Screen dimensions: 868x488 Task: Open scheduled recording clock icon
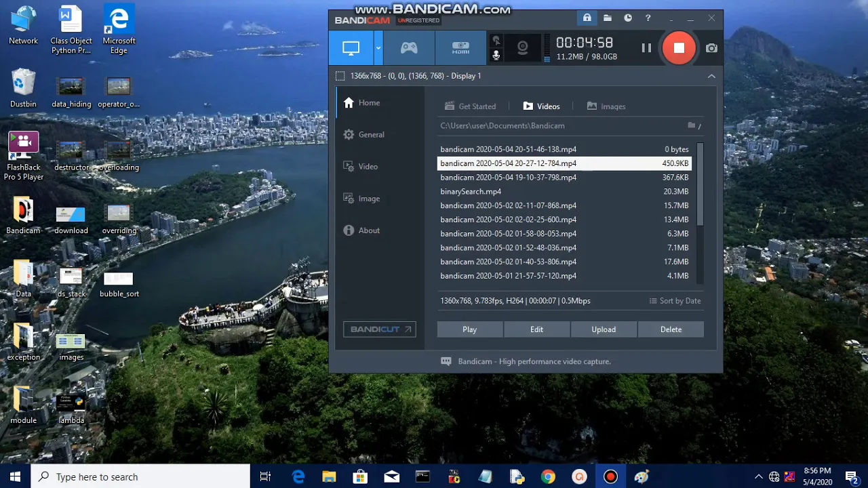(x=628, y=18)
